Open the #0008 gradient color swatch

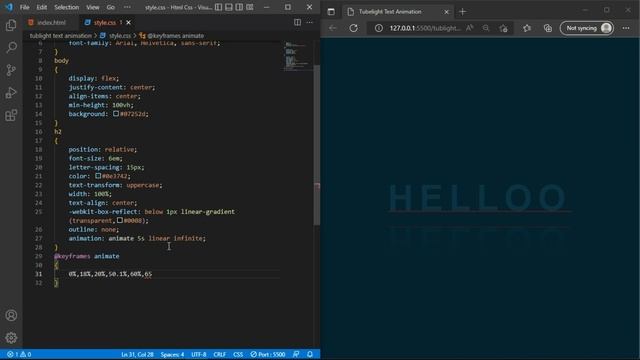pos(120,220)
